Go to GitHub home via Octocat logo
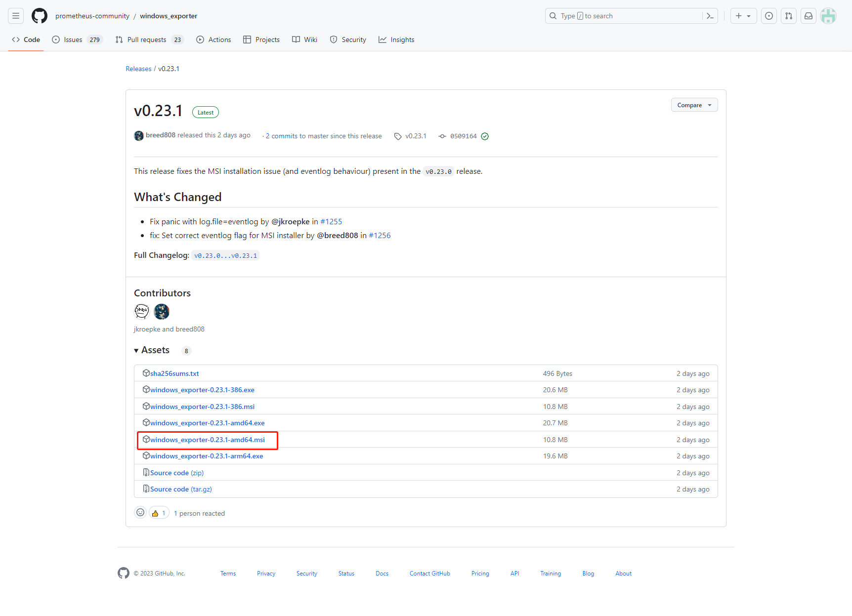This screenshot has width=852, height=616. click(40, 16)
